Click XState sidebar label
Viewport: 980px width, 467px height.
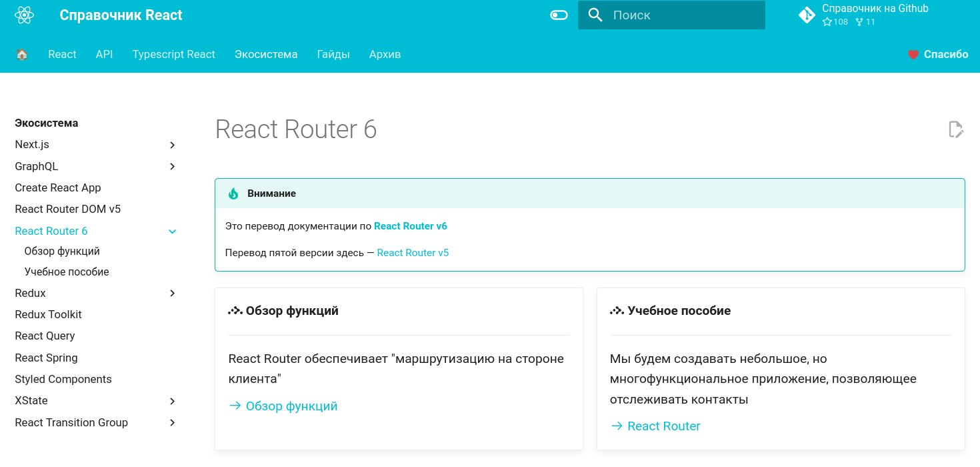pos(31,400)
